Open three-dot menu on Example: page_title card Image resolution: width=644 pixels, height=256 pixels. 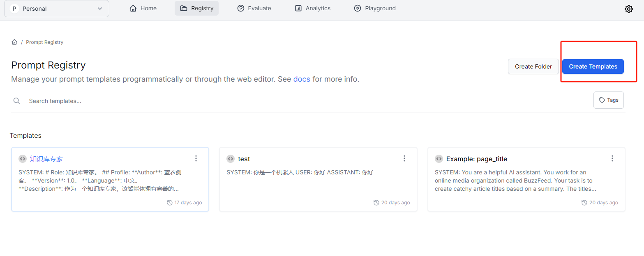coord(612,158)
